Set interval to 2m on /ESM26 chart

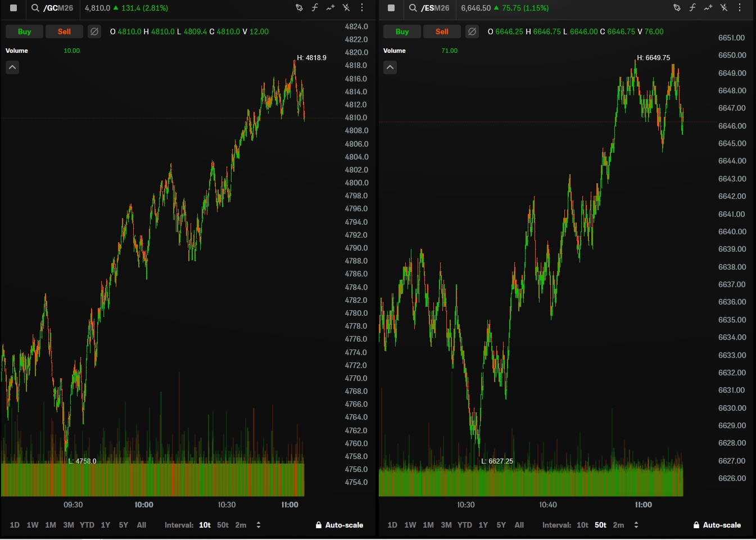[618, 525]
